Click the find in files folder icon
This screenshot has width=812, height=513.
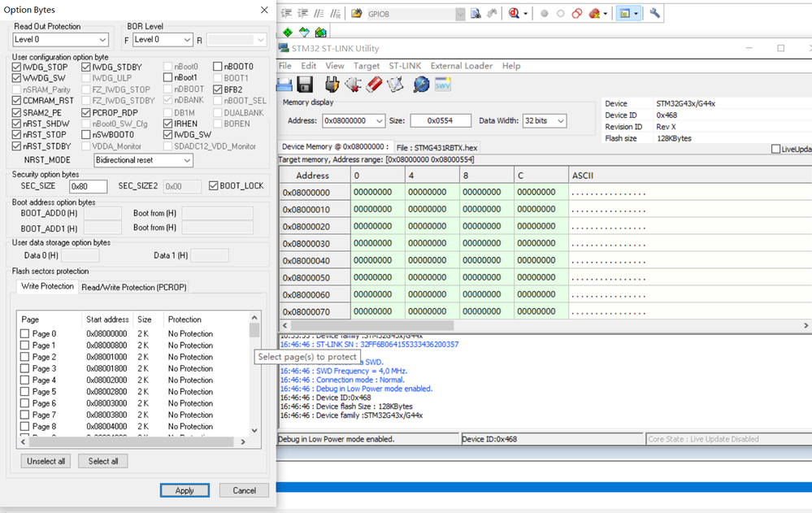pos(356,14)
